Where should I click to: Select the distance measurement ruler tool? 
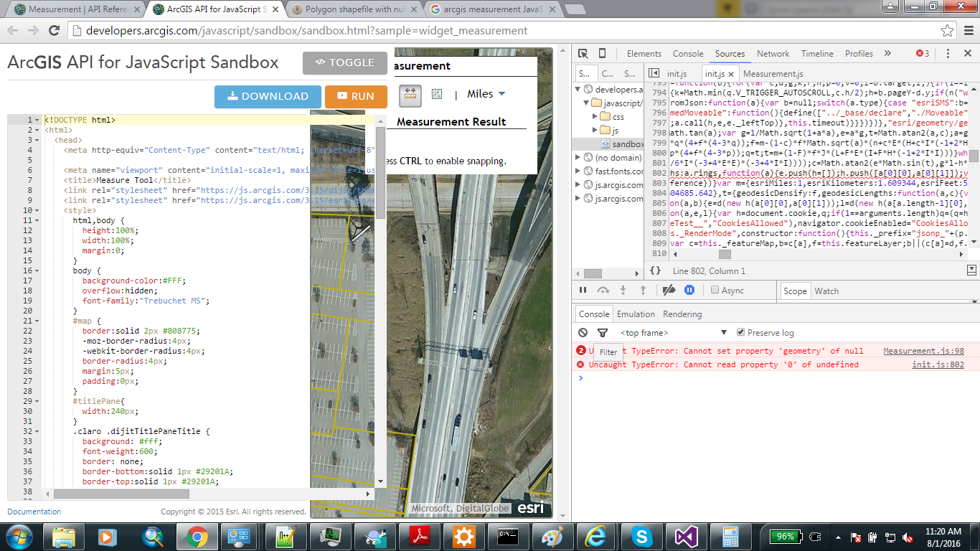click(x=410, y=95)
